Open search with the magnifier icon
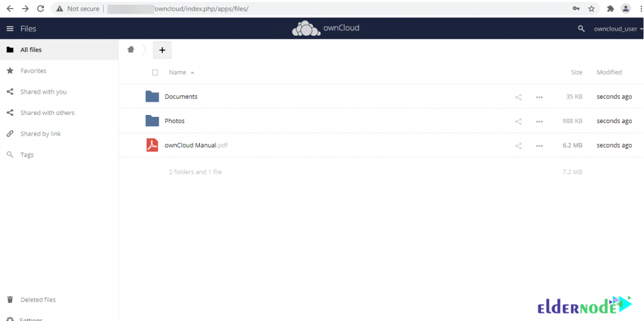644x321 pixels. [x=581, y=29]
